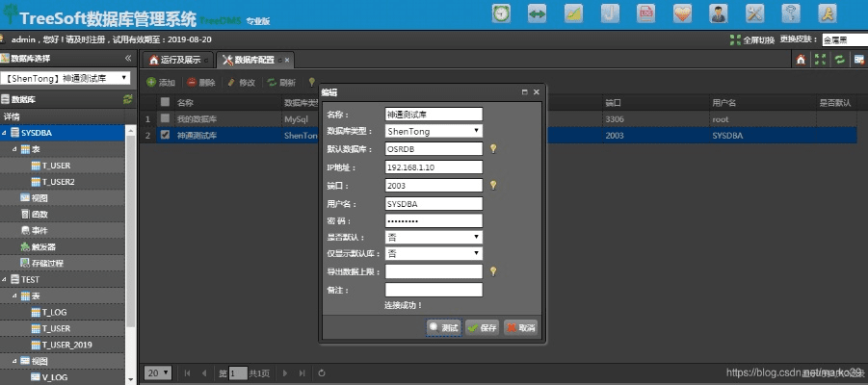This screenshot has height=385, width=868.
Task: Uncheck the 神通测试库 row checkbox
Action: click(165, 135)
